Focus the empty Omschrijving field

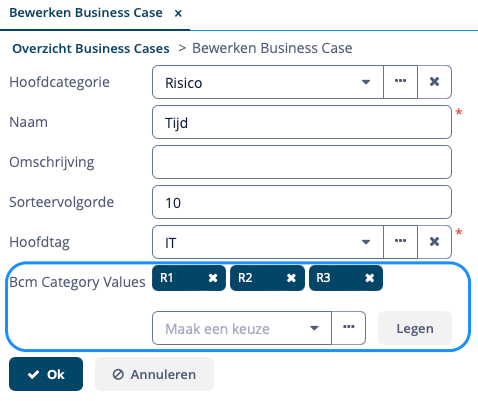(x=302, y=162)
